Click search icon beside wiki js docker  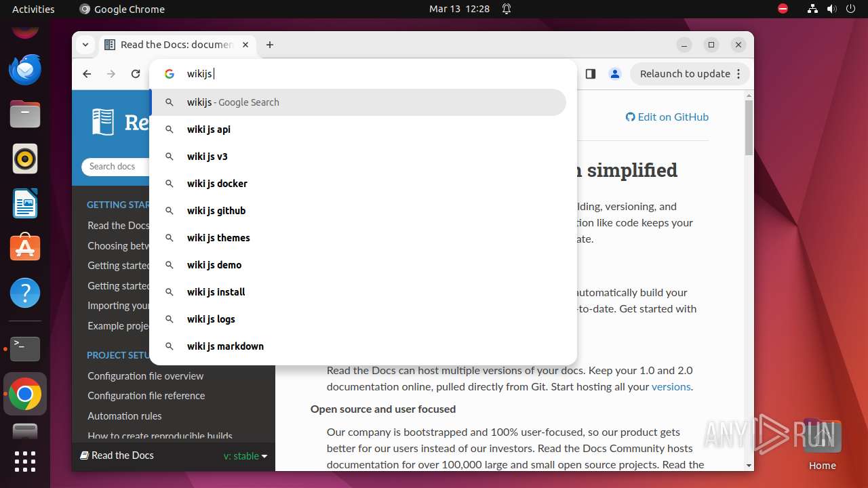[170, 184]
